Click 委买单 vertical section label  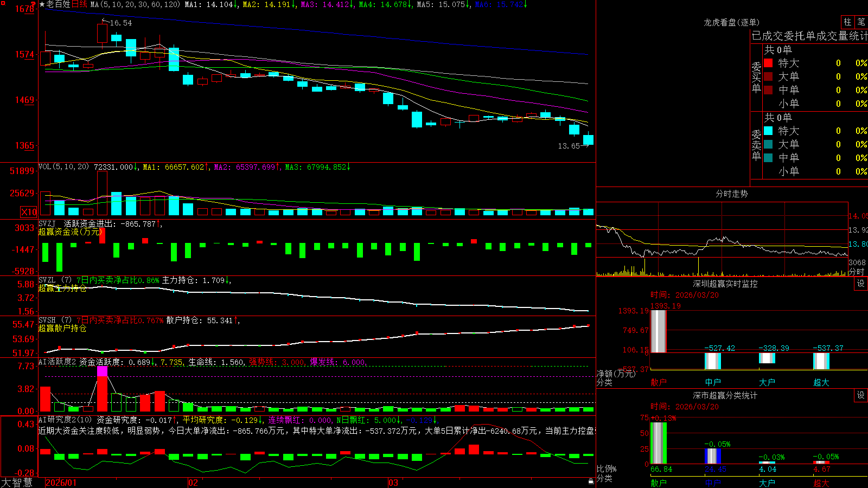(756, 77)
